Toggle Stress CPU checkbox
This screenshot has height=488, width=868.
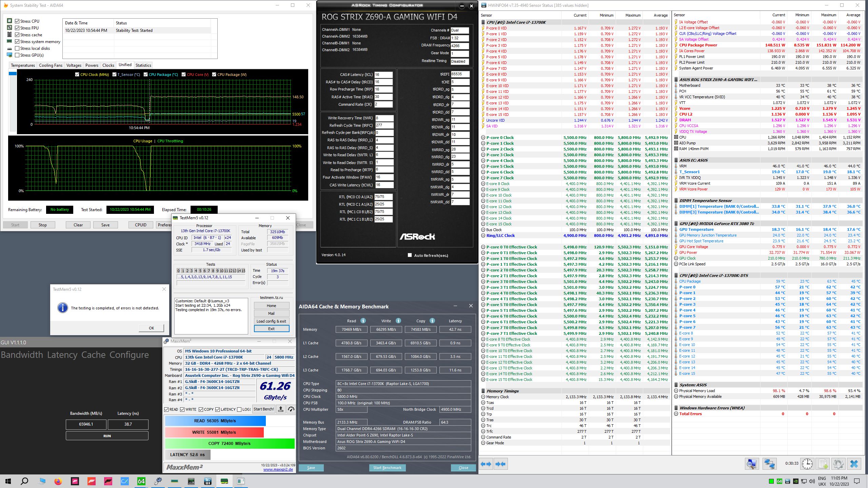(x=17, y=21)
